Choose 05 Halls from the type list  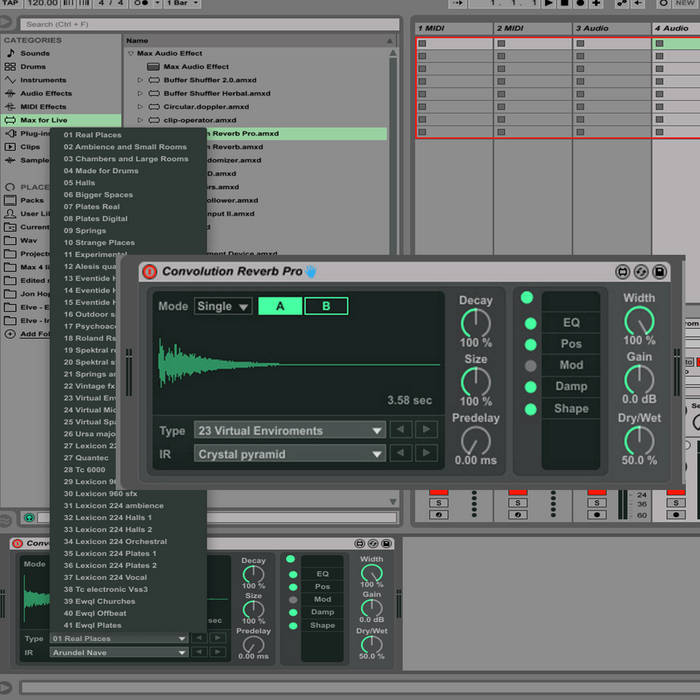(80, 183)
